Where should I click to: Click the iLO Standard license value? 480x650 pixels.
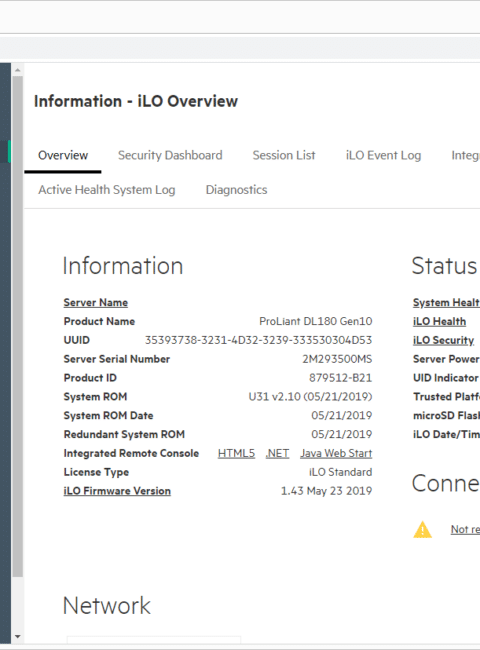pos(341,472)
